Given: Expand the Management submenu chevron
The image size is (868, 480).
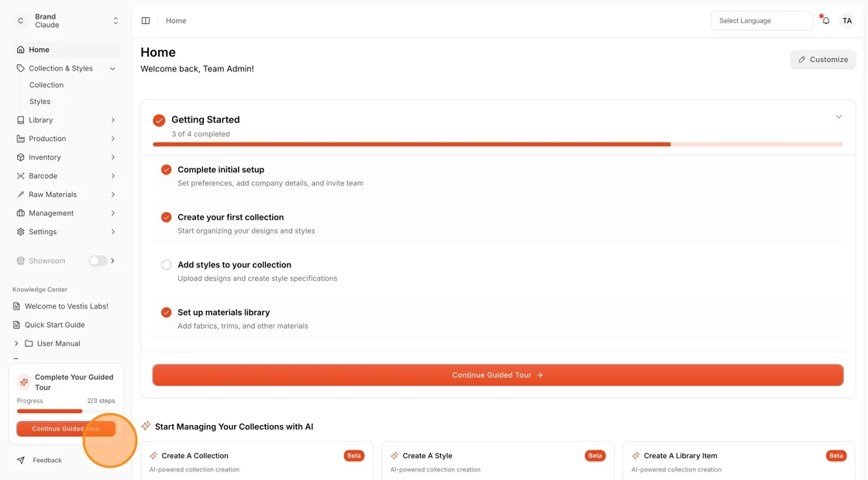Looking at the screenshot, I should (113, 212).
